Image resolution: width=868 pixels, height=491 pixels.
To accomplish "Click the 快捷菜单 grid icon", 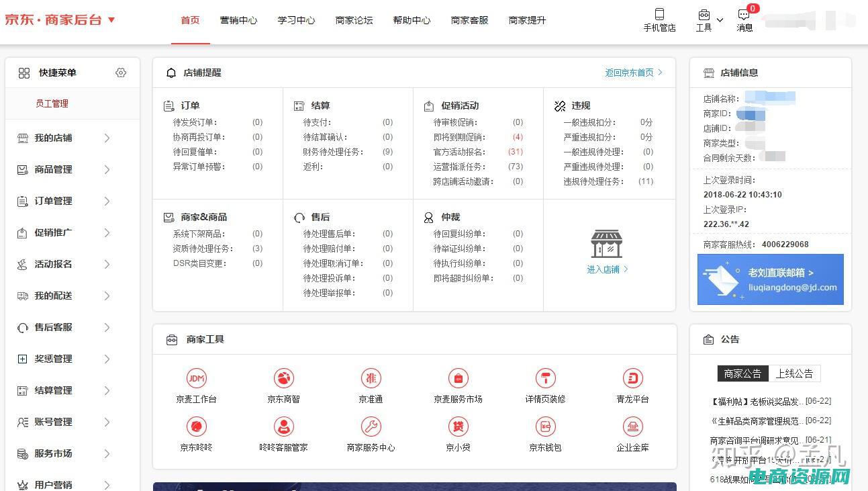I will [24, 73].
